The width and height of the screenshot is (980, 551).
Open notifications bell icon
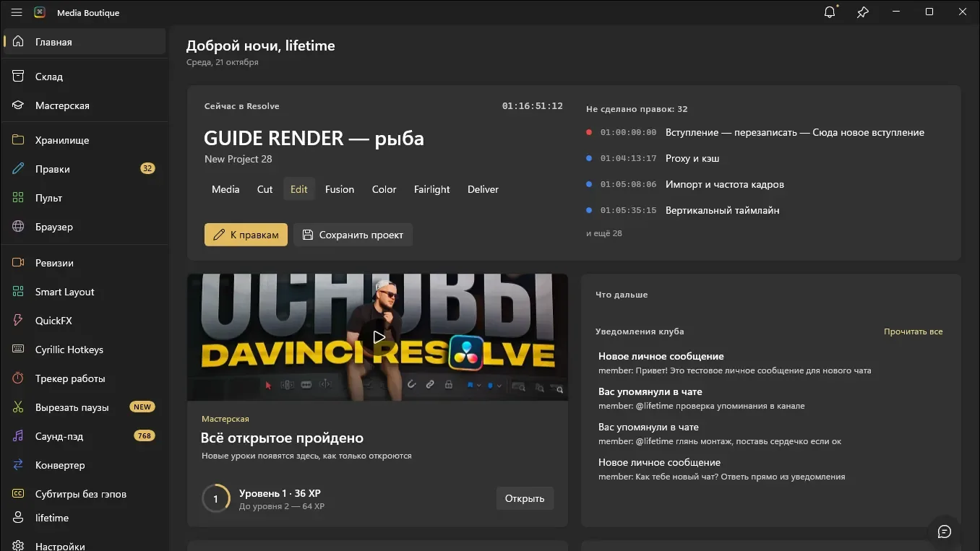830,12
